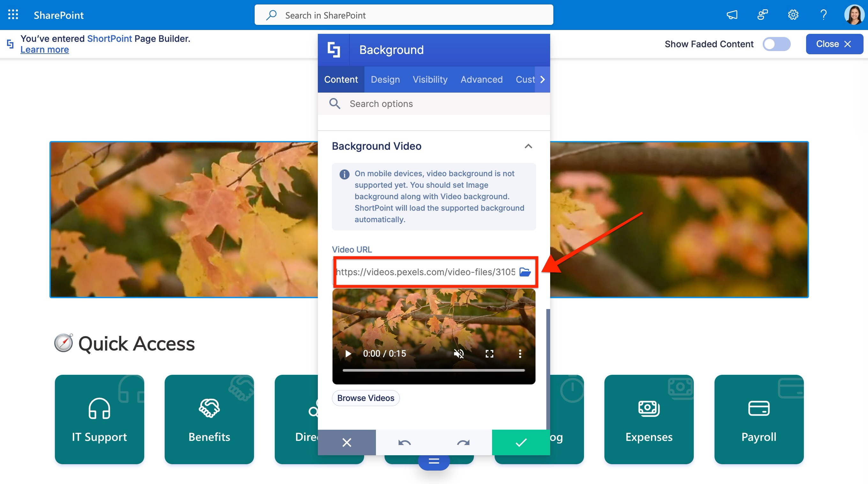The image size is (868, 484).
Task: Click the ShortPoint logo in the Background dialog
Action: [334, 49]
